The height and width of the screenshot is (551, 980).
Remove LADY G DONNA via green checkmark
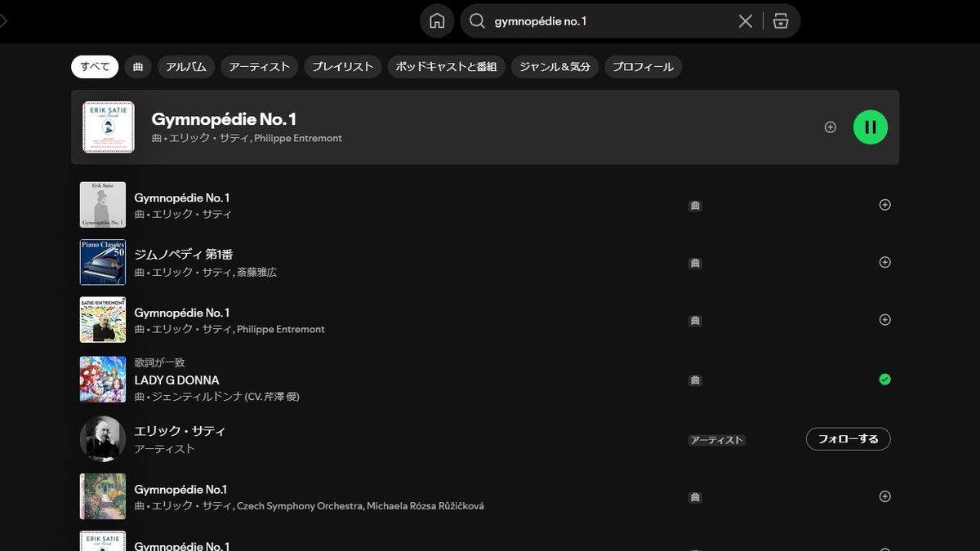884,380
